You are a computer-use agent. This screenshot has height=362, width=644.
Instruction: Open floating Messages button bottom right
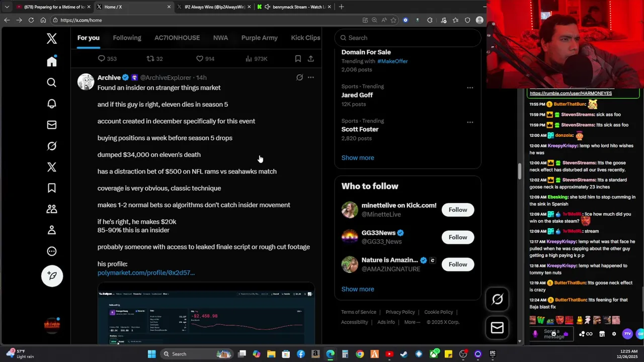[x=497, y=328]
